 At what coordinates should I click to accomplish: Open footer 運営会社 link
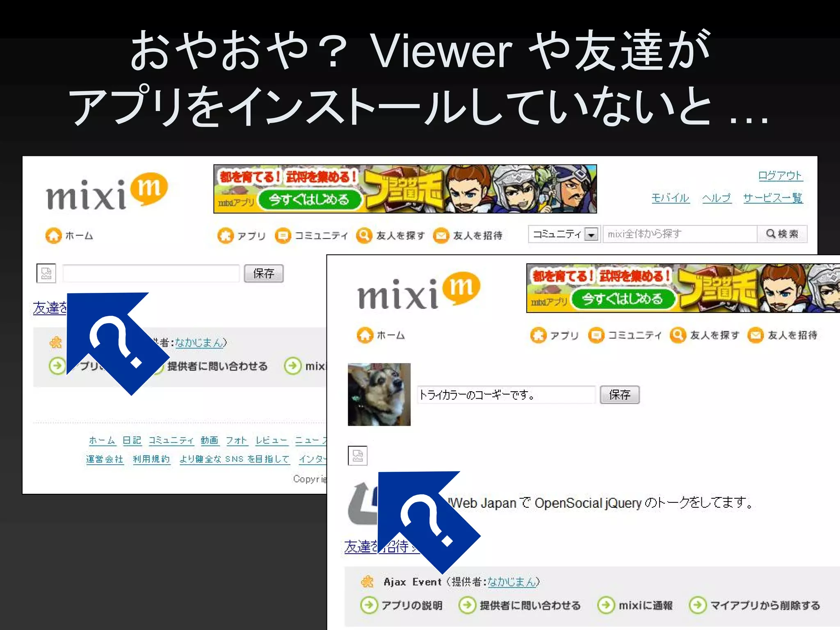105,459
